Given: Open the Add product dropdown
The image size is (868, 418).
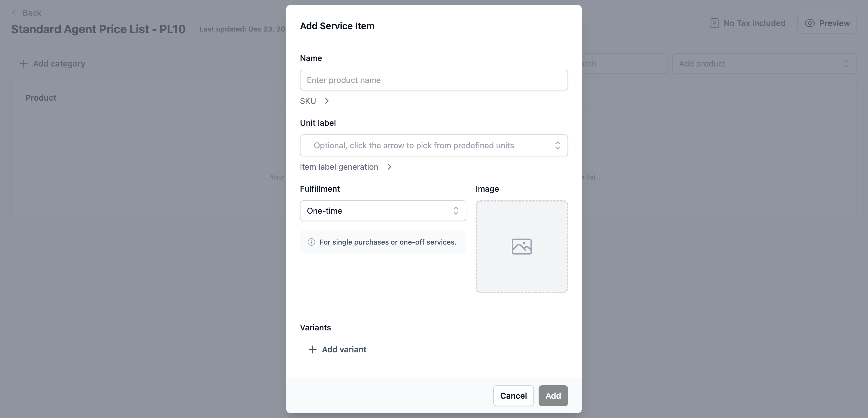Looking at the screenshot, I should (764, 64).
